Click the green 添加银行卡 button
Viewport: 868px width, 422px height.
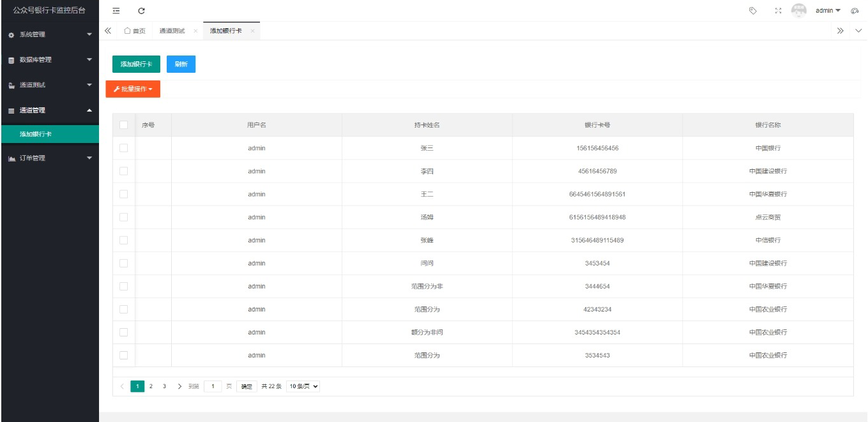point(136,64)
